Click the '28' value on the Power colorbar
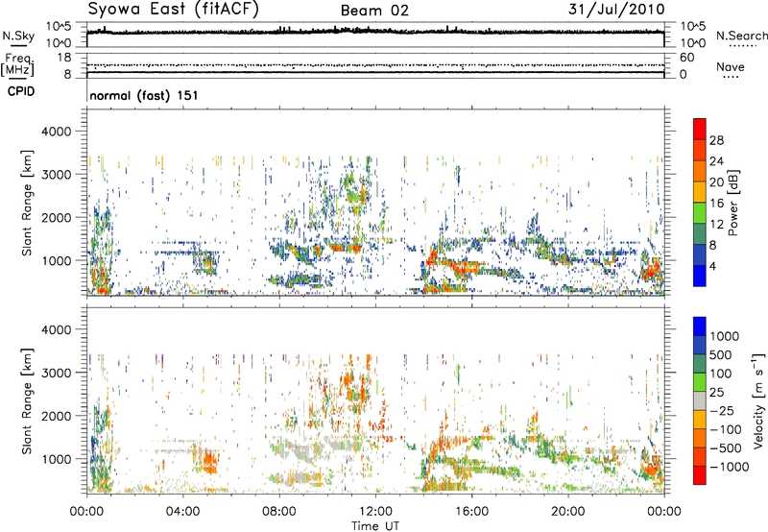 716,140
